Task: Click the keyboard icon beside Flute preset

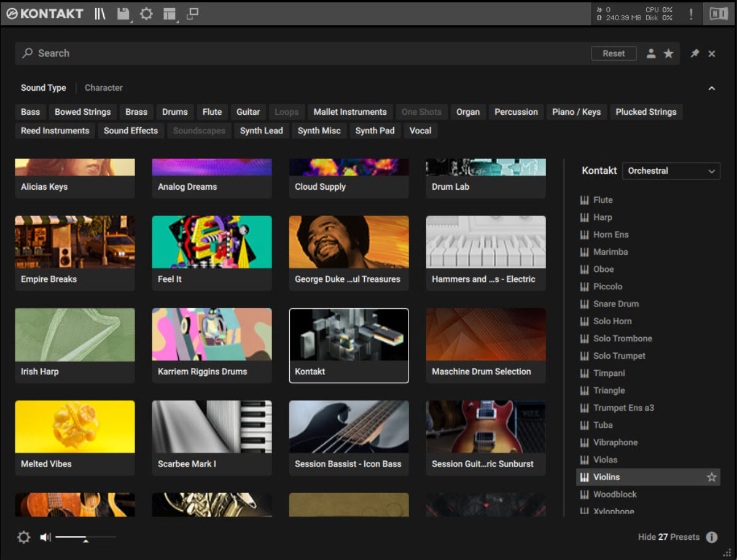Action: click(x=584, y=200)
